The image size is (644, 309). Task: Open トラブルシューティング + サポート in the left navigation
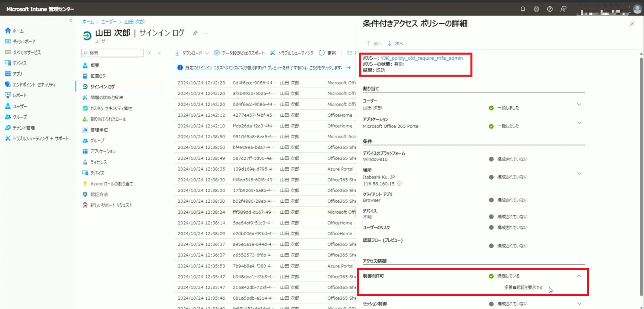[37, 138]
